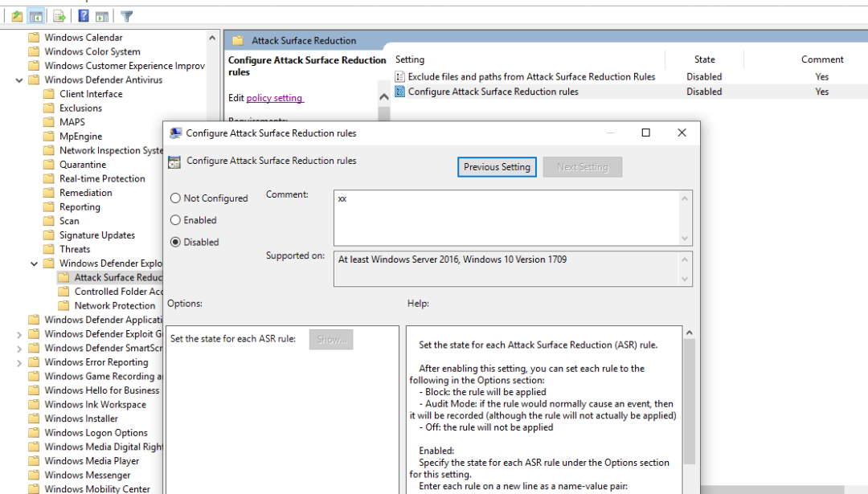Click the Supported on box scroll down arrow

point(685,280)
